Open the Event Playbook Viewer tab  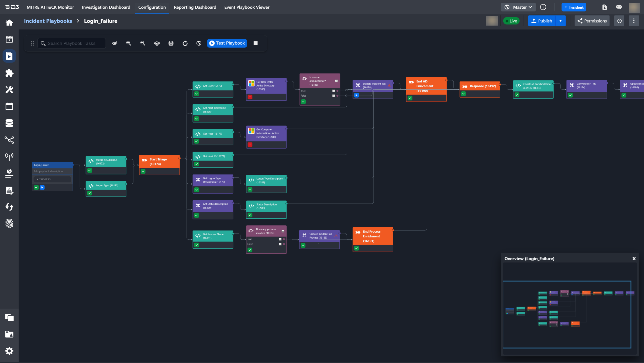[x=247, y=7]
